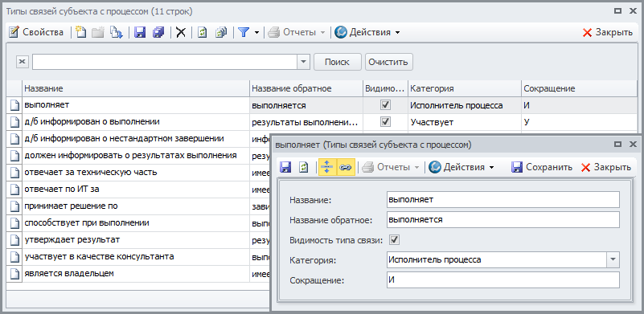This screenshot has width=644, height=314.
Task: Click the document icon of the утверждает результат row
Action: point(14,240)
